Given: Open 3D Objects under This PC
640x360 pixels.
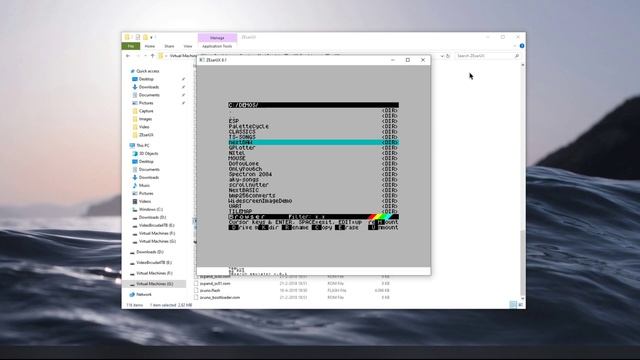Looking at the screenshot, I should click(x=149, y=153).
